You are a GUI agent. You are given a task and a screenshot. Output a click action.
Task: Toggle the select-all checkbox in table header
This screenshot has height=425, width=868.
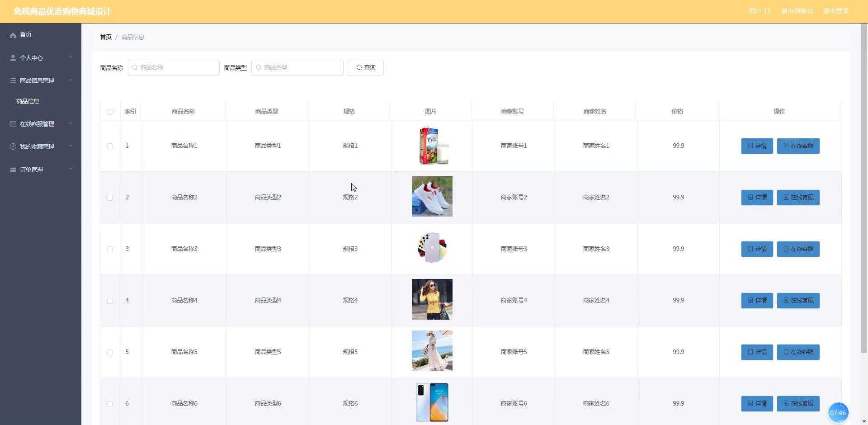pyautogui.click(x=110, y=112)
